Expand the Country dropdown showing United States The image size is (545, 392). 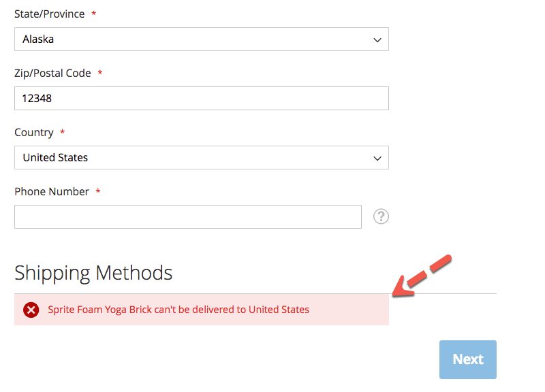click(201, 158)
